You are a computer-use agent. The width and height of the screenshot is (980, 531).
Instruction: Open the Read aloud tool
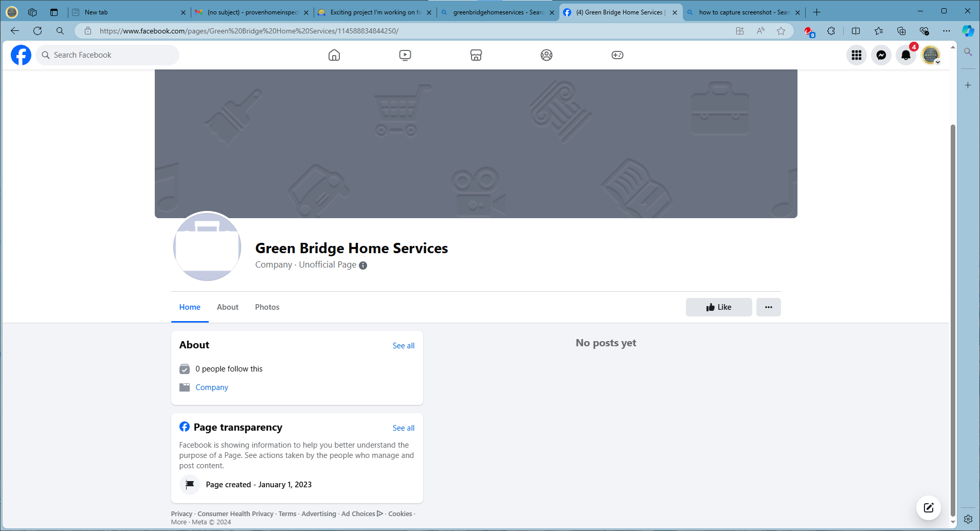point(760,31)
